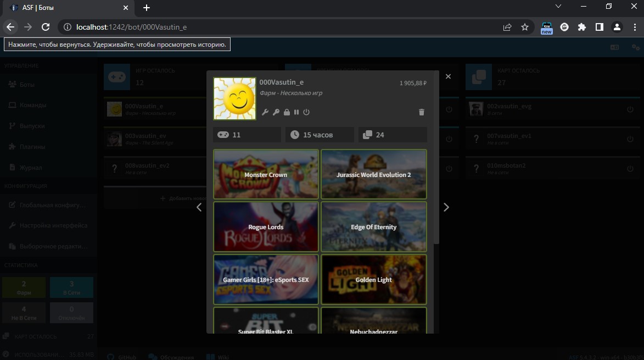This screenshot has width=644, height=360.
Task: Open the Chrome three-dot menu
Action: (x=635, y=27)
